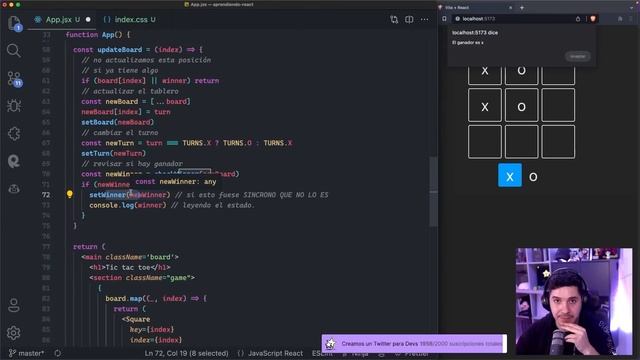Screen dimensions: 640x360
Task: Click '<Square' JSX tag in code
Action: click(x=136, y=319)
